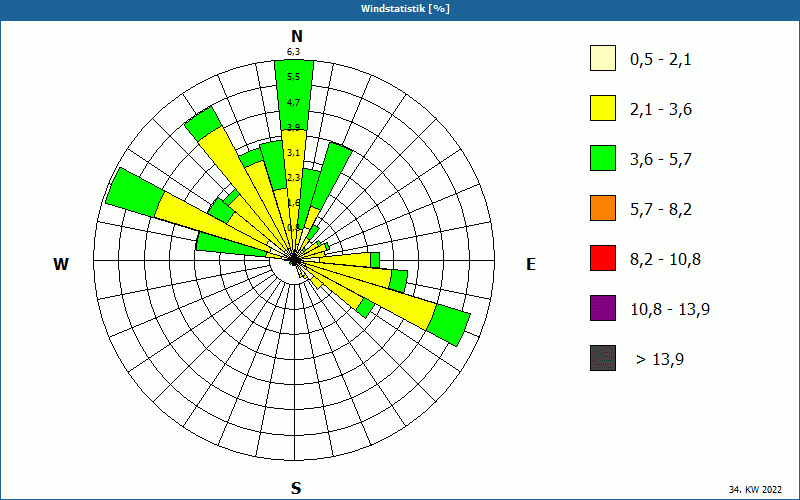
Task: Click the W compass label
Action: click(x=61, y=264)
